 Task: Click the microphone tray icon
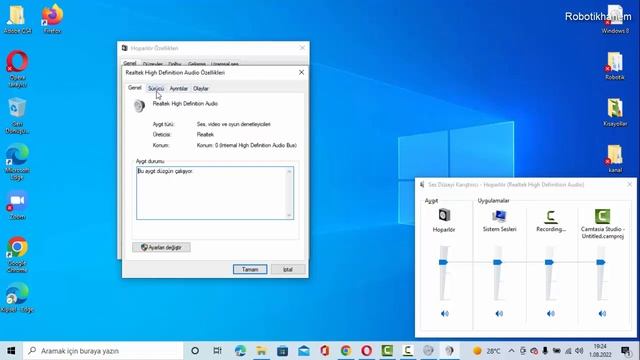pos(545,351)
